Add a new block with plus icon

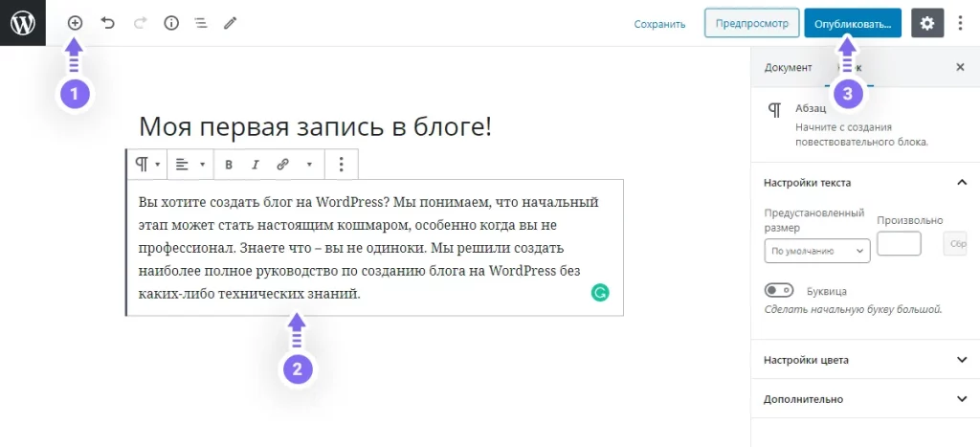click(75, 23)
